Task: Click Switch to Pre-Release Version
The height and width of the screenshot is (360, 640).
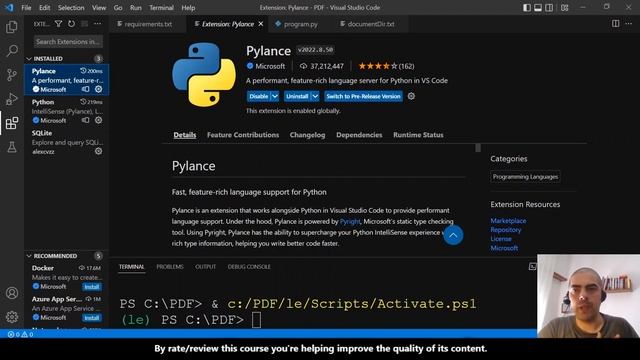Action: click(x=363, y=96)
